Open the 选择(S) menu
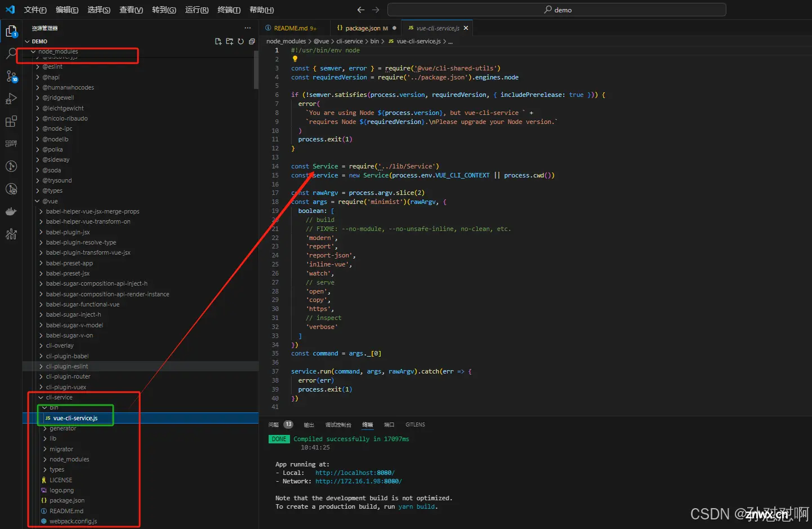The width and height of the screenshot is (812, 529). pyautogui.click(x=99, y=10)
